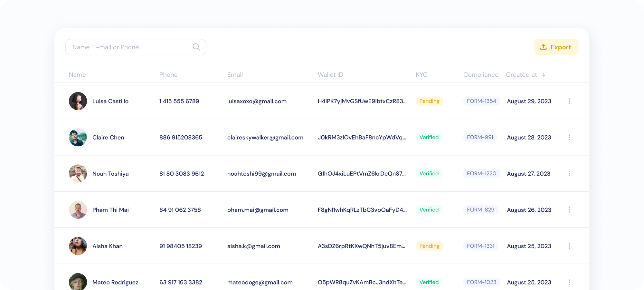Open the kebab menu for Aisha Khan
Image resolution: width=644 pixels, height=290 pixels.
pyautogui.click(x=569, y=246)
